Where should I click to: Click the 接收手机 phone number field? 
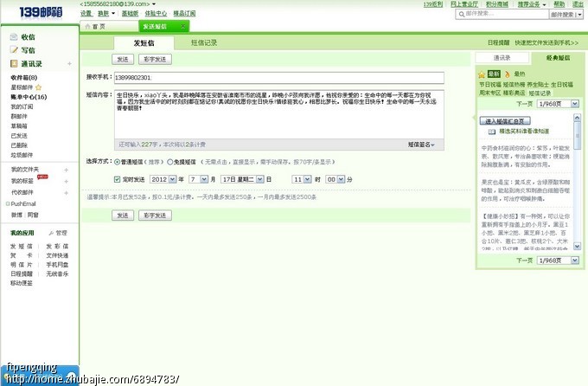[279, 78]
